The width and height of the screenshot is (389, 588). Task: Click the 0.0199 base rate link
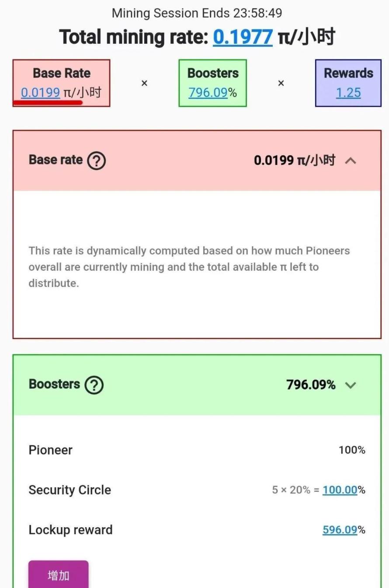click(x=40, y=93)
